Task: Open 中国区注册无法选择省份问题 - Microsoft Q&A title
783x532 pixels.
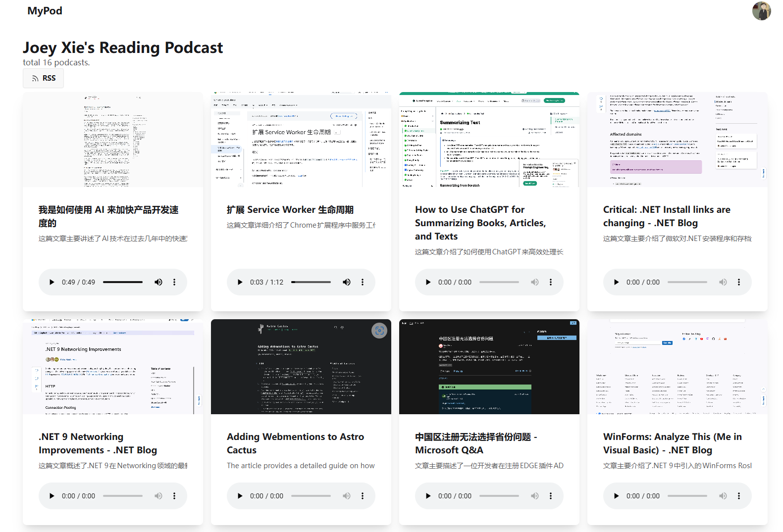Action: coord(476,443)
